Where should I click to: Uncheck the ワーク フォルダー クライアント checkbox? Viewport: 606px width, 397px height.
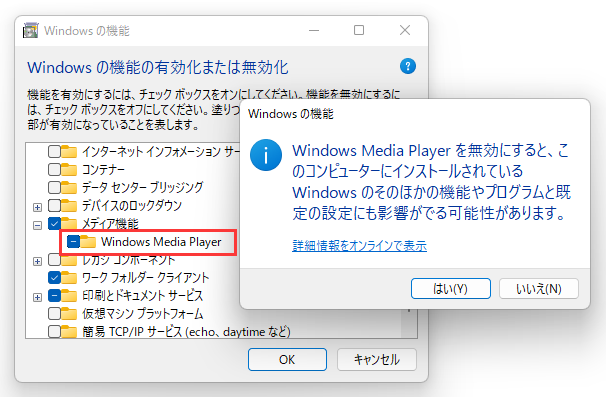pos(54,277)
